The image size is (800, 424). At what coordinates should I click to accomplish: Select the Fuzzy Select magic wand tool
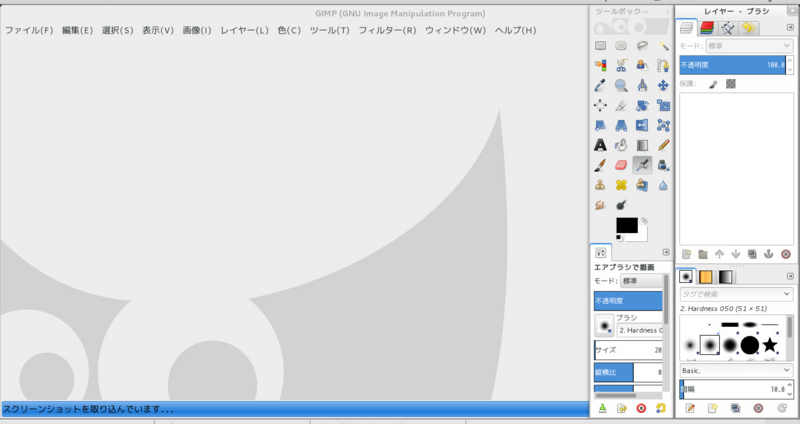click(x=663, y=46)
